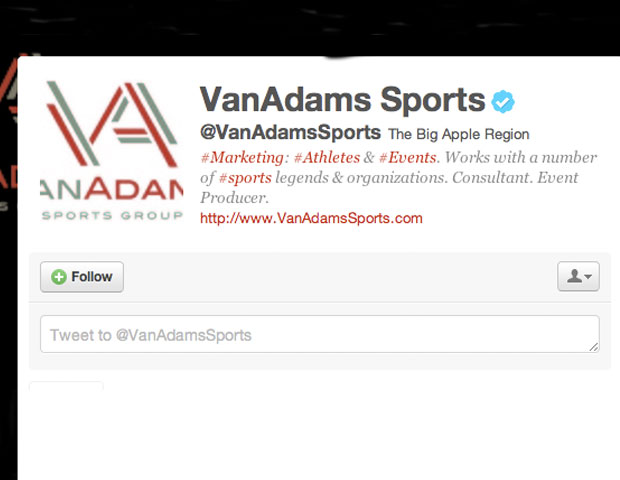Open the #sports hashtag link
Image resolution: width=620 pixels, height=480 pixels.
(245, 178)
